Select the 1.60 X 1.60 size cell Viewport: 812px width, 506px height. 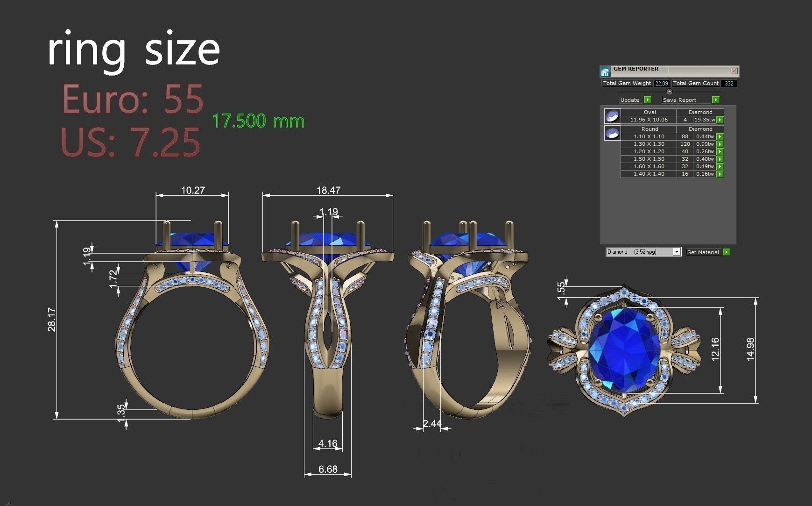[x=649, y=166]
